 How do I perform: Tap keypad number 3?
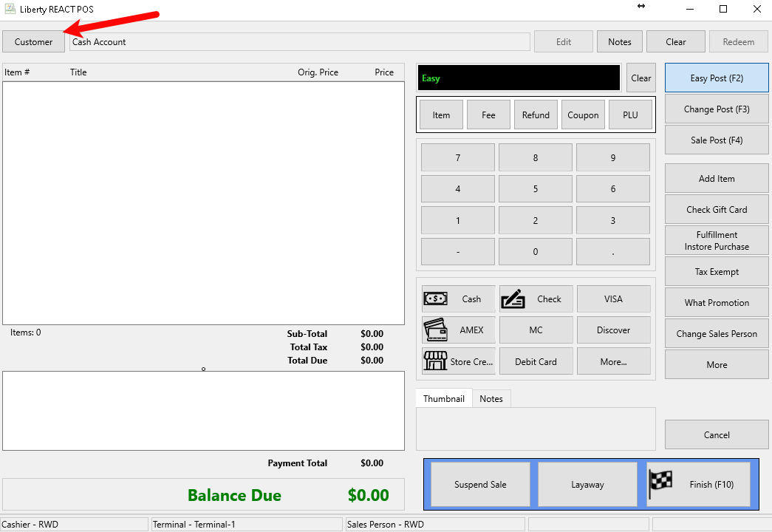coord(613,220)
